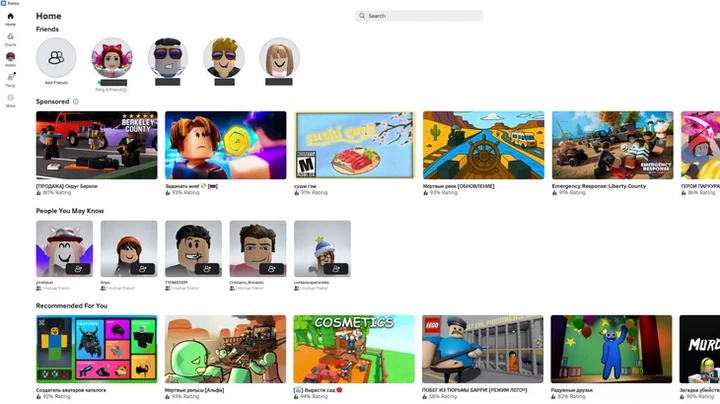Image resolution: width=720 pixels, height=404 pixels.
Task: Click 'Мертвые реки [ОБНОВЛЕНИЕ]' game title
Action: [459, 186]
